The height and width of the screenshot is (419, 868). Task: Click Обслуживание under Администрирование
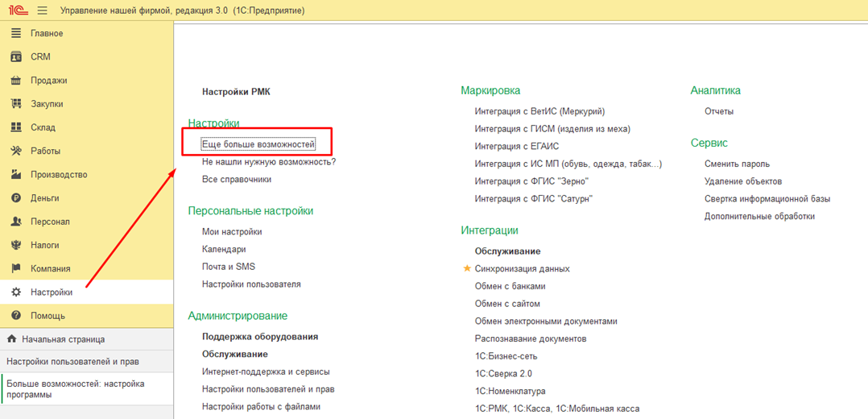tap(235, 355)
